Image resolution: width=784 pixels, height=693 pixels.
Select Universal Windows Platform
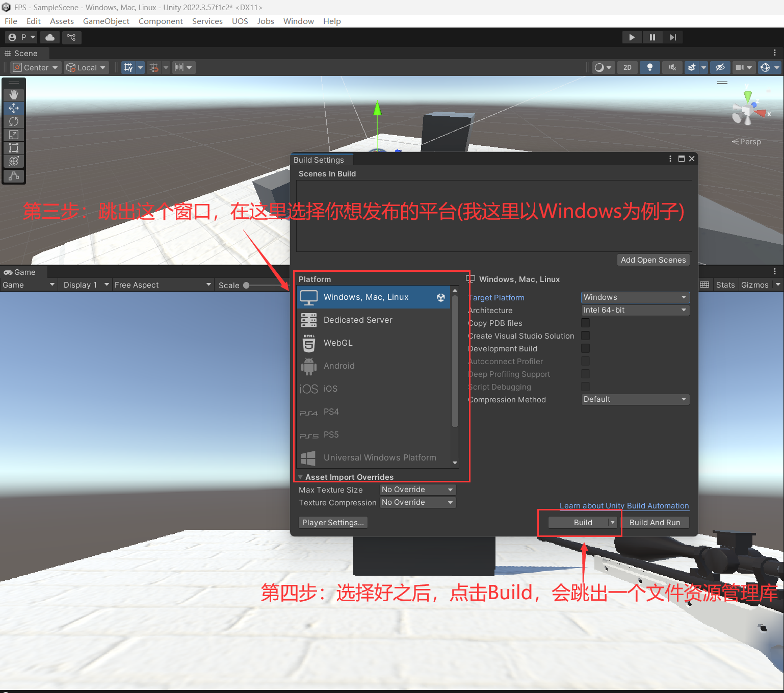374,457
